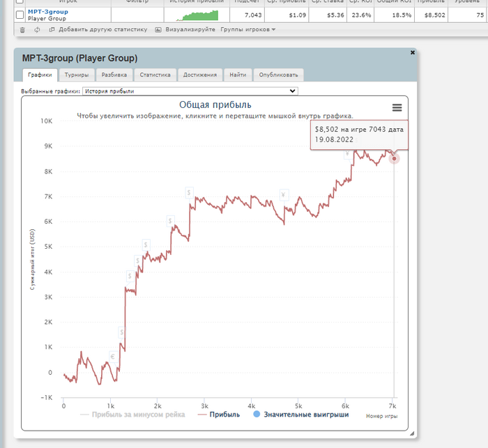The width and height of the screenshot is (488, 448).
Task: Click the highlighted last data point
Action: point(394,159)
